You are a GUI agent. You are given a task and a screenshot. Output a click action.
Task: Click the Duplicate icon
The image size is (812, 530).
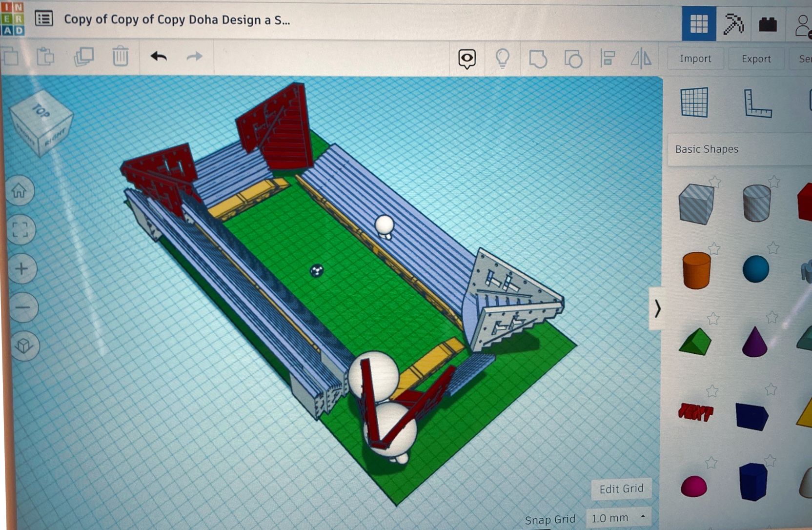pyautogui.click(x=85, y=57)
